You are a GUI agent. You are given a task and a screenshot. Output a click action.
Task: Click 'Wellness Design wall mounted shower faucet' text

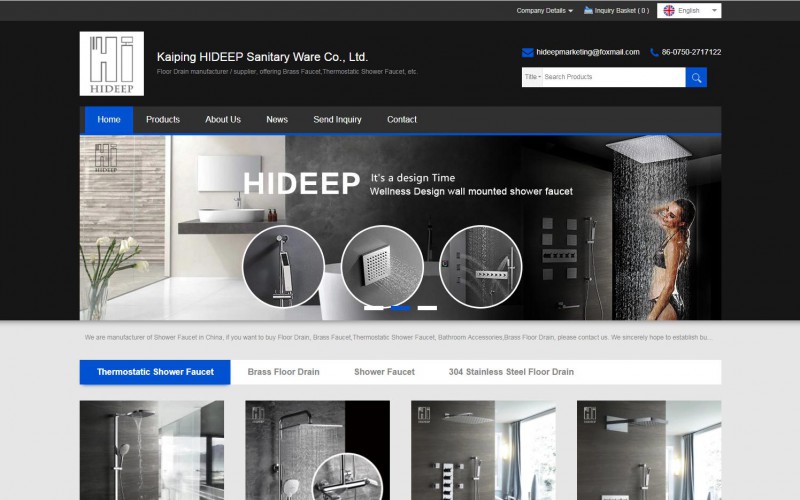coord(471,192)
